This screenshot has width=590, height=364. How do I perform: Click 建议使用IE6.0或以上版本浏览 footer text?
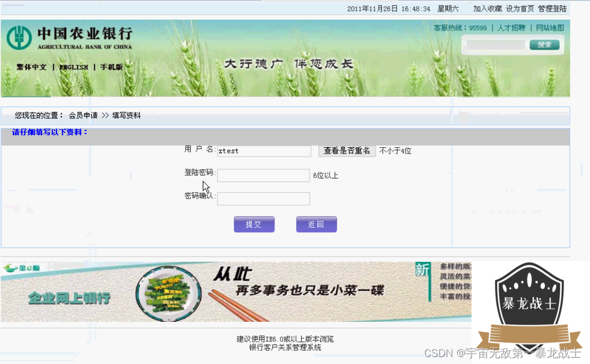285,339
